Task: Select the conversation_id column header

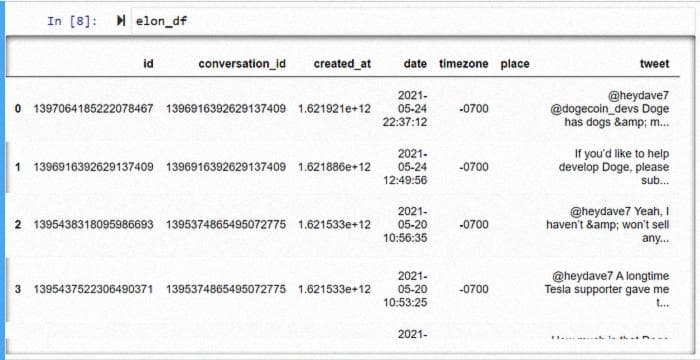Action: point(242,64)
